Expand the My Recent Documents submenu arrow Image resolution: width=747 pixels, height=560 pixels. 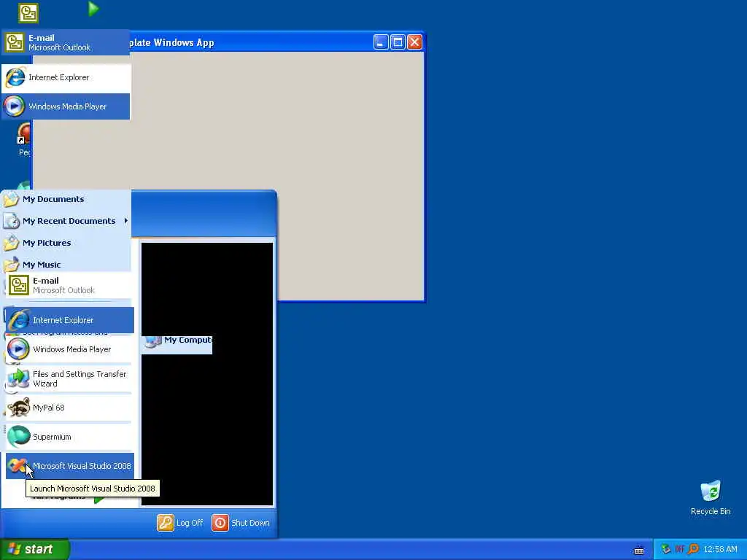125,220
